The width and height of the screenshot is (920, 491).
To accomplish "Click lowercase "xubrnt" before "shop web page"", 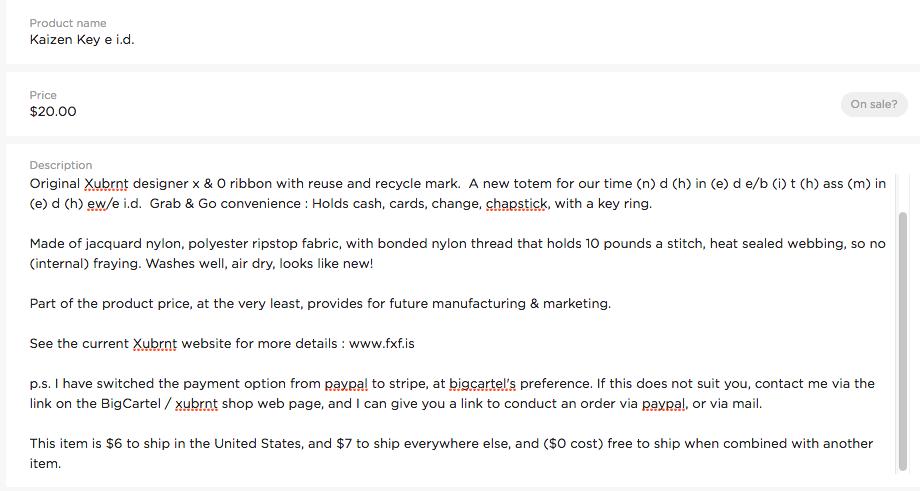I will [196, 404].
